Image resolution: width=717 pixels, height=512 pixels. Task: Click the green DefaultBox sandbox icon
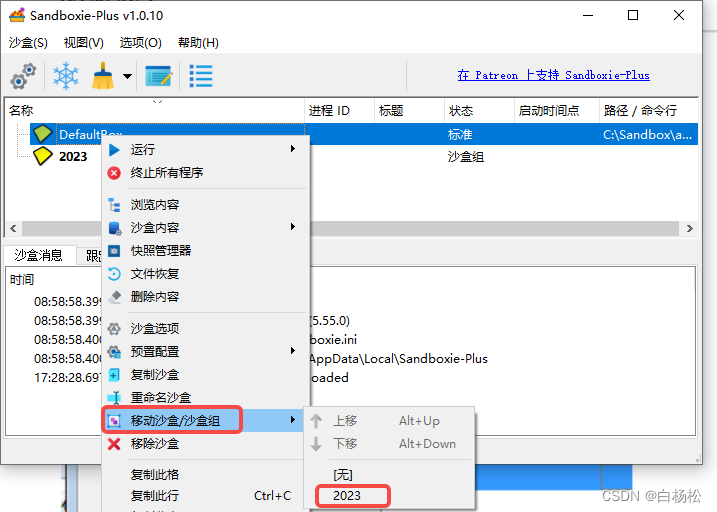tap(43, 134)
